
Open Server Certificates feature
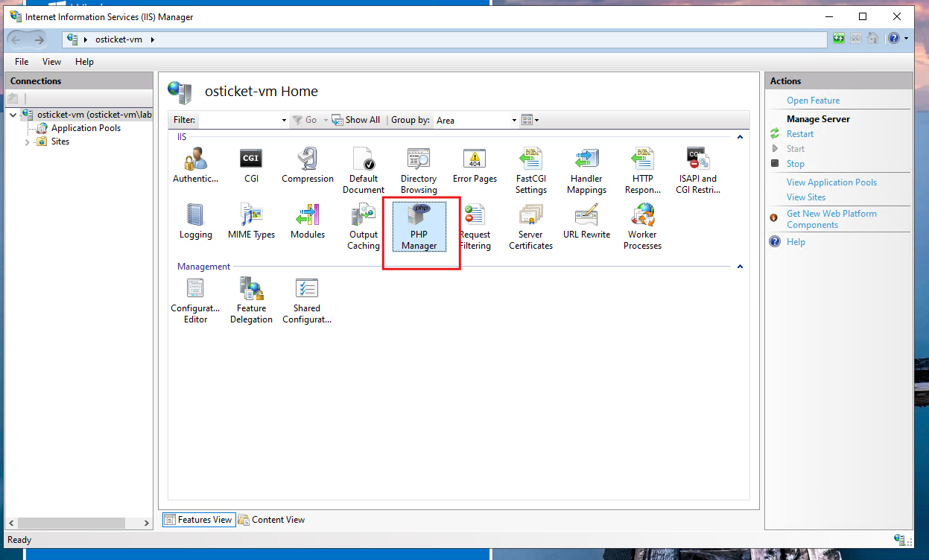pos(531,226)
